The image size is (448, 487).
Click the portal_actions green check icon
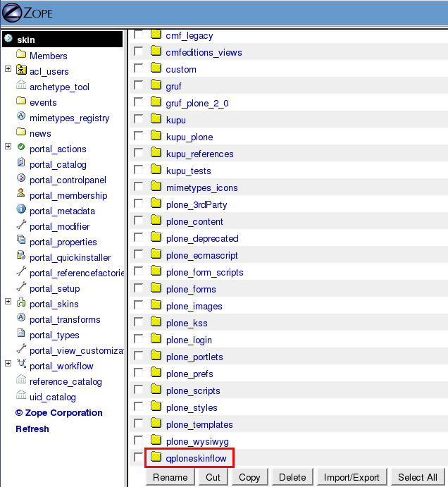coord(21,147)
